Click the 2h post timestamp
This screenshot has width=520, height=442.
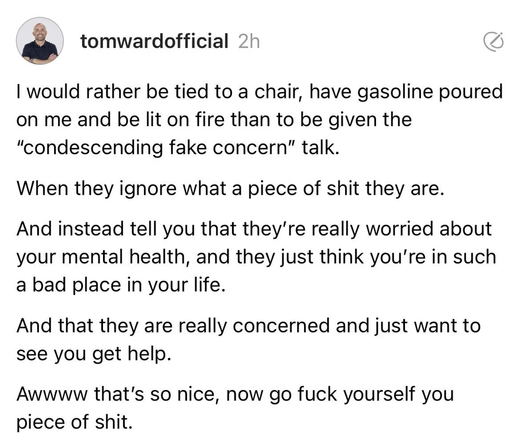(249, 42)
